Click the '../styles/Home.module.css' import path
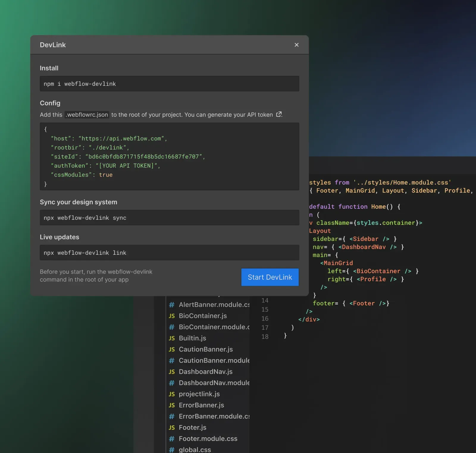476x453 pixels. click(402, 183)
